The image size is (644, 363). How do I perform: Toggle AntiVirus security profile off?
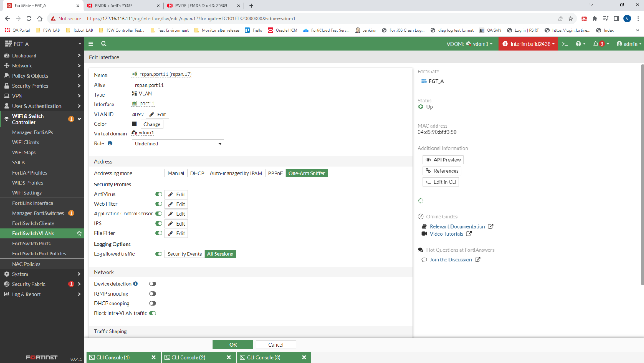pyautogui.click(x=158, y=194)
